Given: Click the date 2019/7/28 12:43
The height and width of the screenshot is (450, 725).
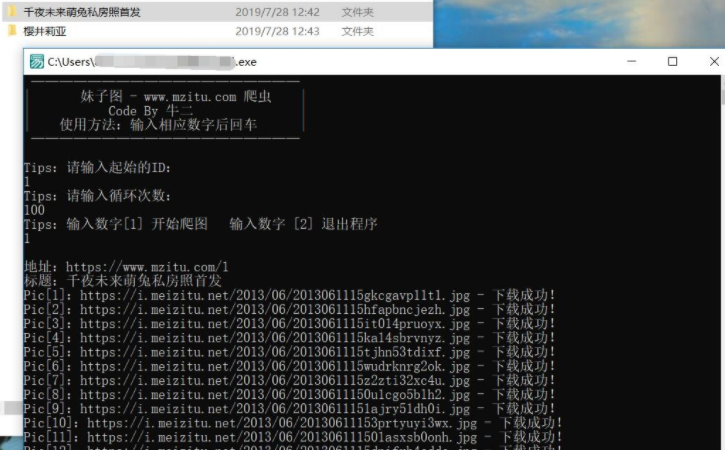Looking at the screenshot, I should pos(277,31).
